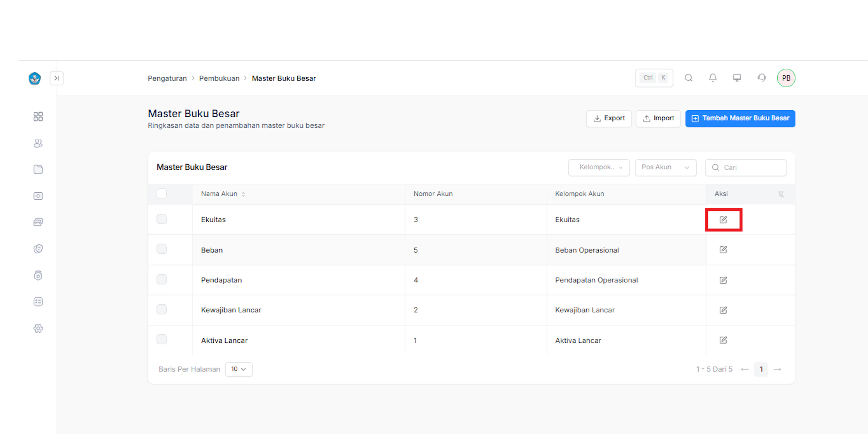Toggle the pin icon in Aksi column header
The height and width of the screenshot is (434, 868).
tap(781, 194)
